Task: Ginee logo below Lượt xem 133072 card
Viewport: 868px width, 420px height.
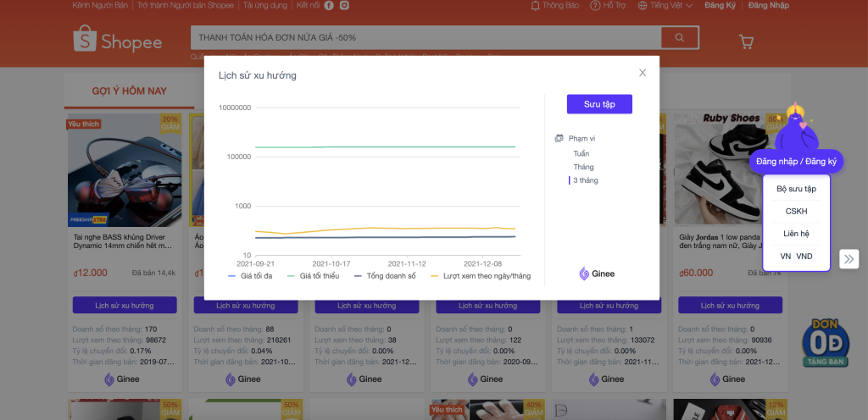Action: pyautogui.click(x=606, y=379)
